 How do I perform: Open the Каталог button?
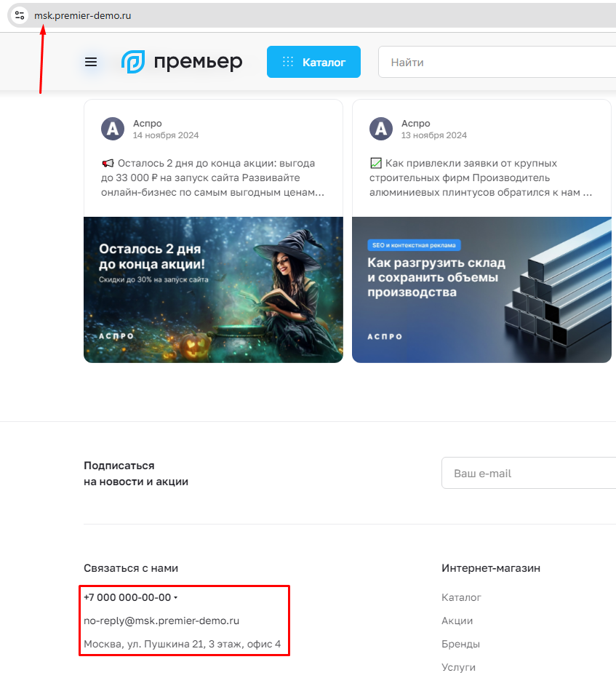[314, 62]
